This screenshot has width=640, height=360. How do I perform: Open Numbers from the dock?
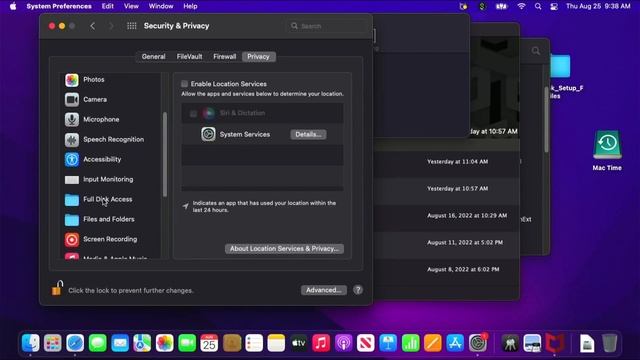pyautogui.click(x=410, y=343)
